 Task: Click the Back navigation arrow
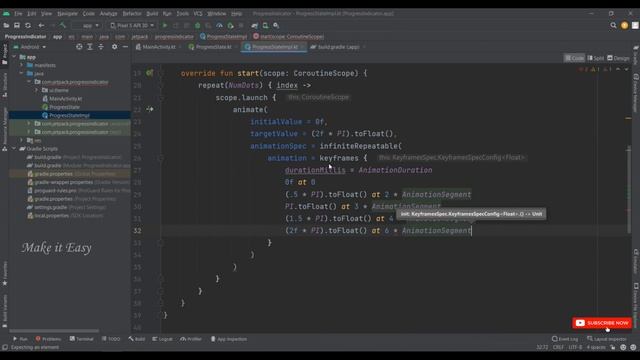[x=41, y=25]
